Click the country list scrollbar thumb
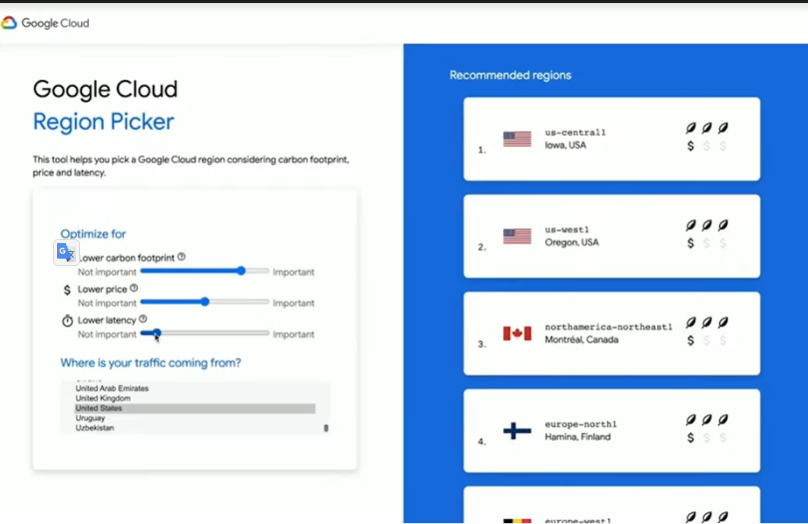 pos(326,428)
